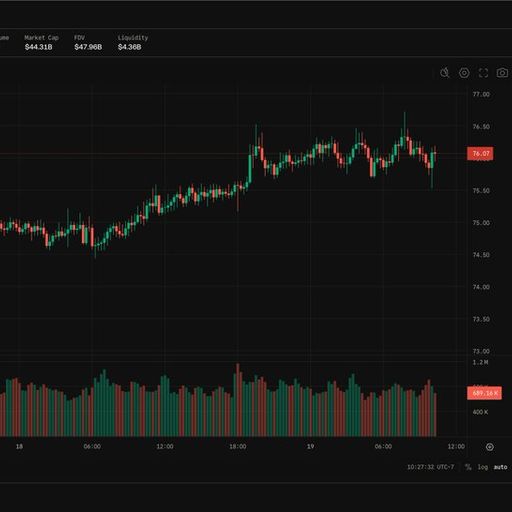Viewport: 512px width, 512px height.
Task: Click the Liquidity heading label
Action: pos(133,38)
